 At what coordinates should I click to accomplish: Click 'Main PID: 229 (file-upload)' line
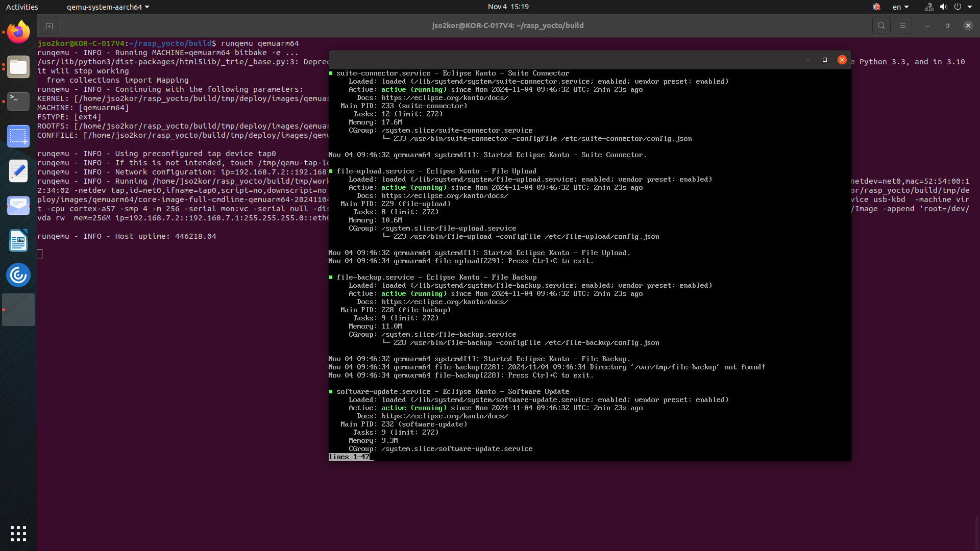tap(396, 204)
